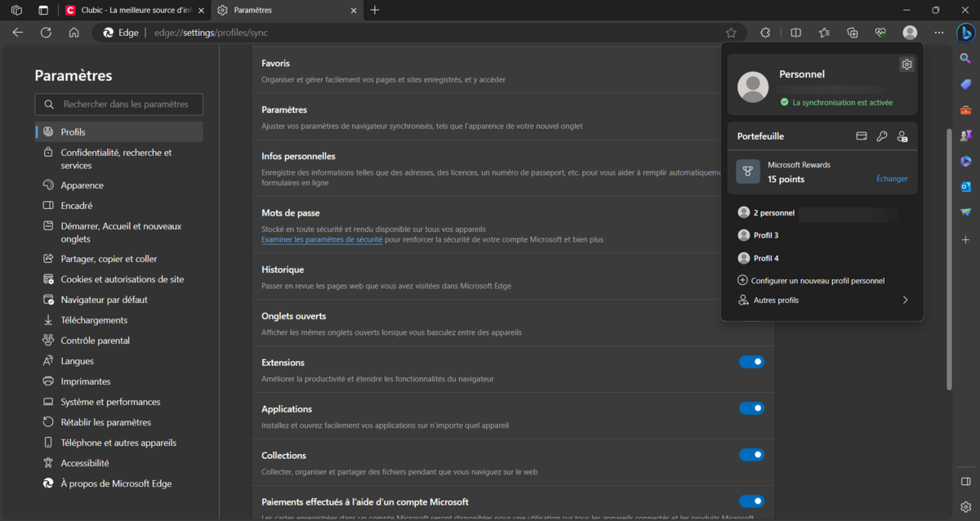Open the Extensions puzzle icon
The image size is (980, 521).
tap(765, 33)
